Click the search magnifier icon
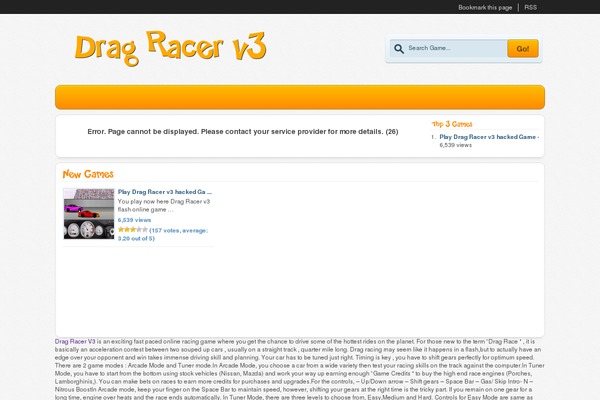This screenshot has height=400, width=600. point(399,49)
